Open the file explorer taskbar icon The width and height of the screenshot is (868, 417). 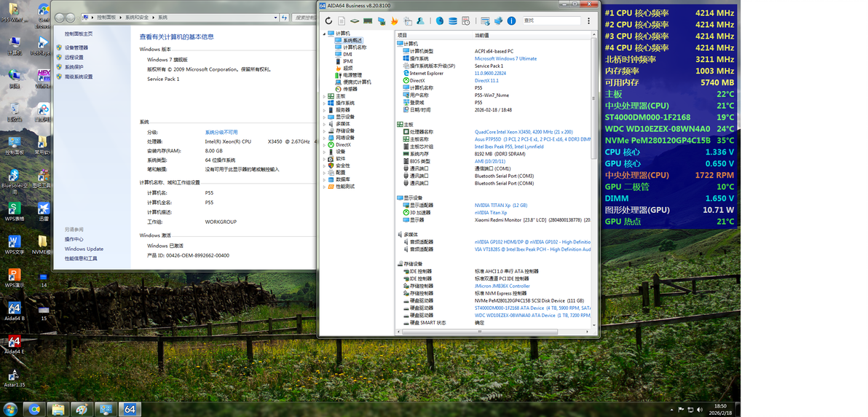point(58,409)
